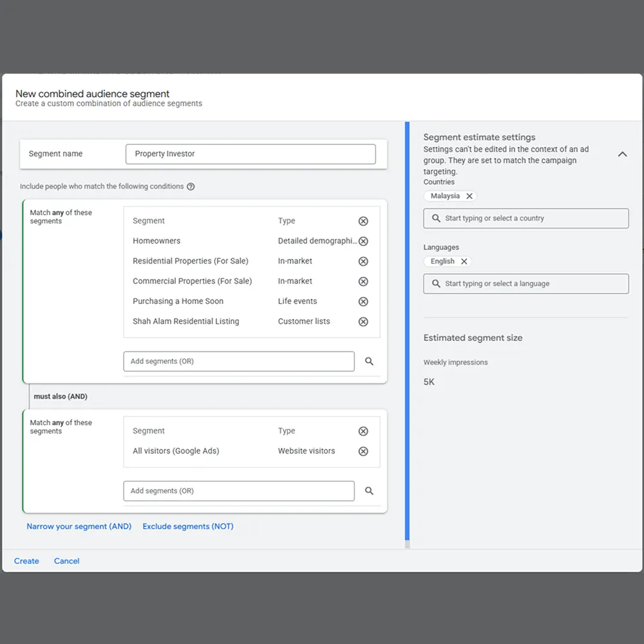
Task: Click the Detailed demographics type cell
Action: [317, 241]
